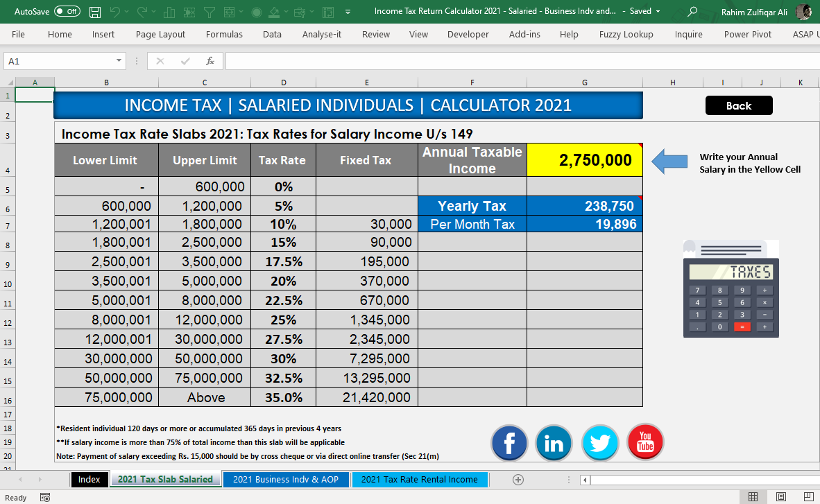Screen dimensions: 820x504
Task: Click inside the formula bar
Action: pyautogui.click(x=522, y=61)
